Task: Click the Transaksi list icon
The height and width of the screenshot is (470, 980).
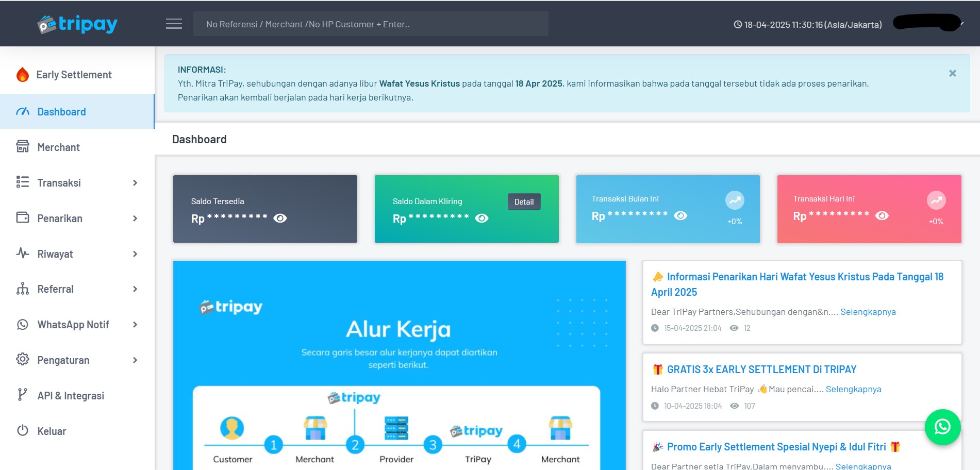Action: 23,182
